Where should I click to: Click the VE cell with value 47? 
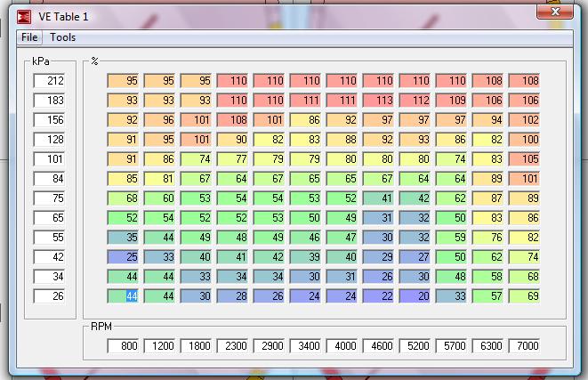[x=342, y=237]
